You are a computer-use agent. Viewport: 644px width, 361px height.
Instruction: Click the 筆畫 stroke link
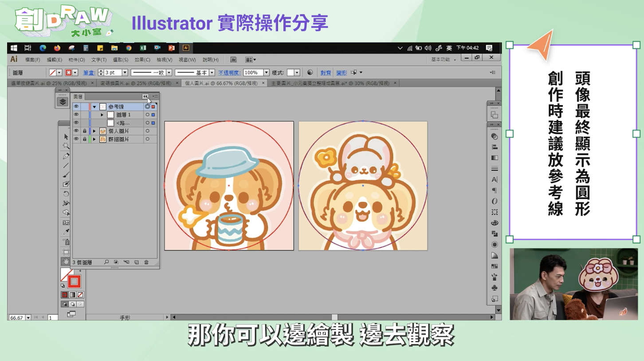(x=89, y=72)
